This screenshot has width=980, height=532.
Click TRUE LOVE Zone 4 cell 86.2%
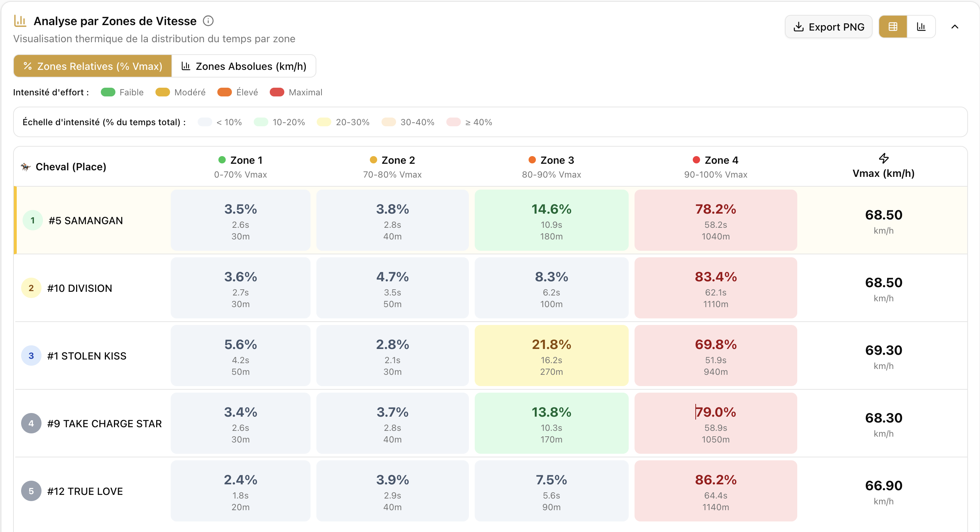click(716, 491)
